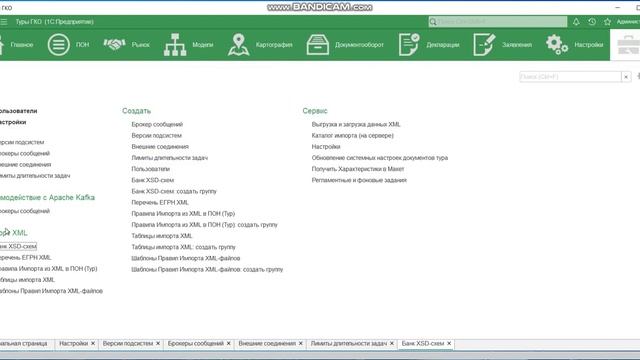Viewport: 640px width, 360px height.
Task: Open Настройки under Сервис
Action: 326,146
